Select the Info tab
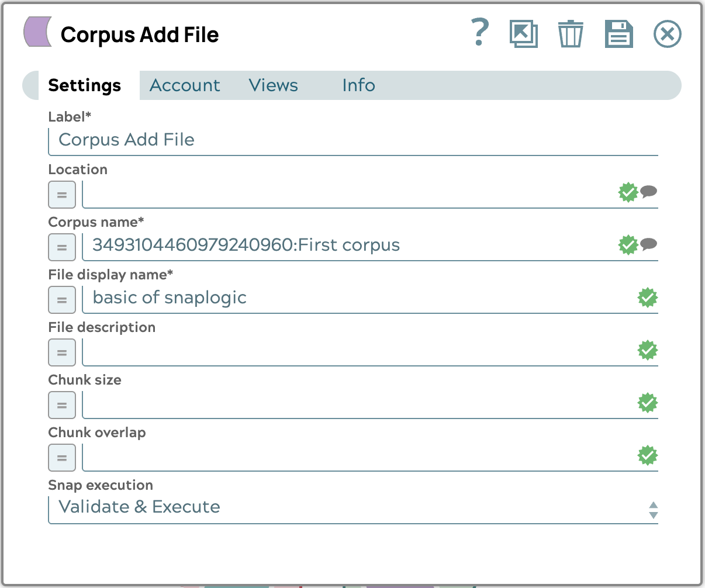 coord(358,85)
